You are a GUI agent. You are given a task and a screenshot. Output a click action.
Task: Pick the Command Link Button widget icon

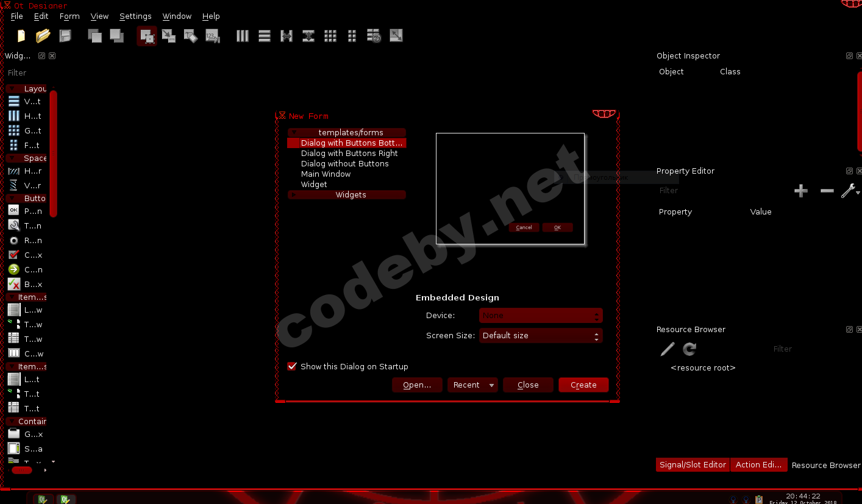pyautogui.click(x=14, y=269)
